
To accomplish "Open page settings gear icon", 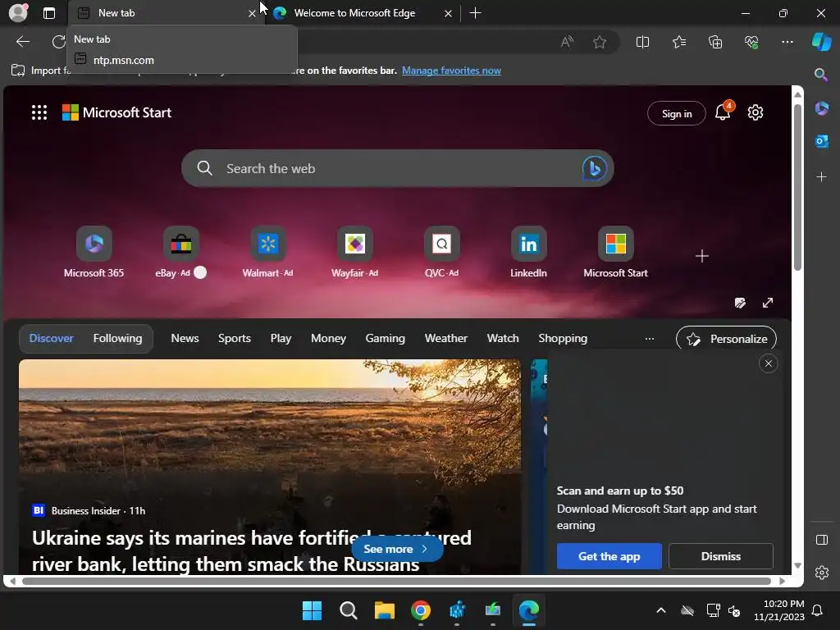I will tap(756, 112).
